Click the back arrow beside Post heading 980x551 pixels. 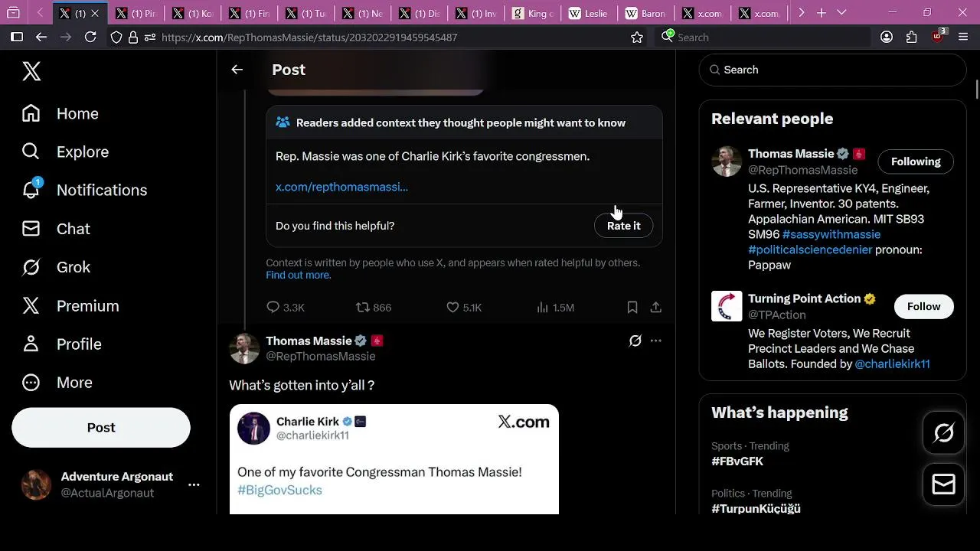tap(237, 70)
